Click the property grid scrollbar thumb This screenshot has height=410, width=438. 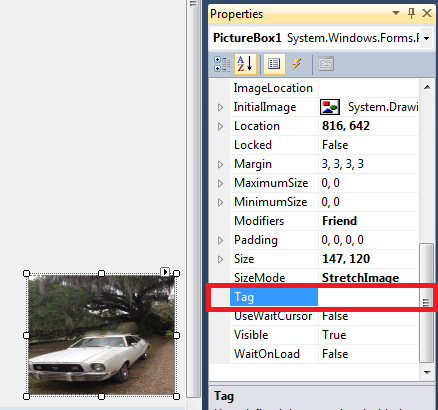[426, 303]
